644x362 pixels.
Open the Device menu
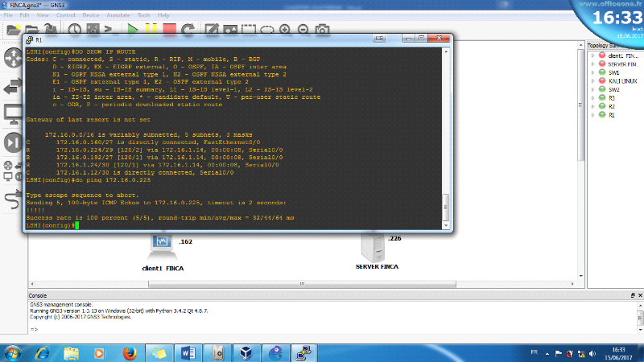point(91,15)
